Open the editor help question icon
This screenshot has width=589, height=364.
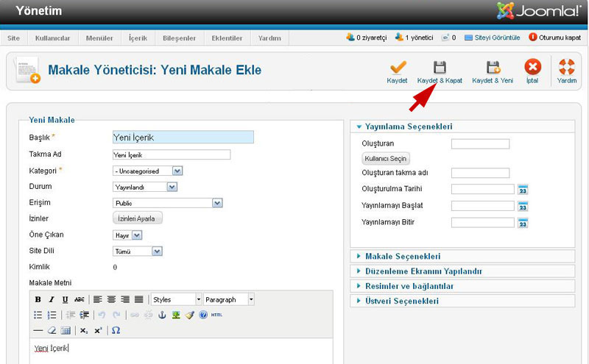point(203,315)
